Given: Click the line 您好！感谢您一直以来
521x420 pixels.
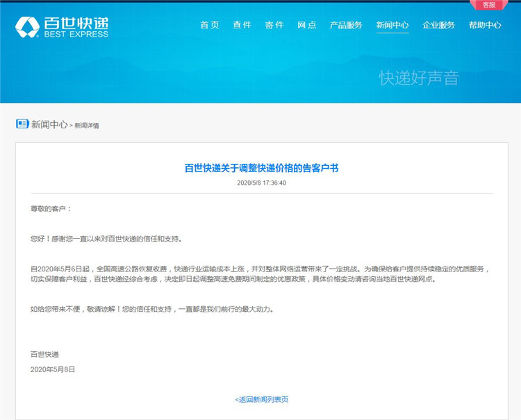Looking at the screenshot, I should (106, 239).
